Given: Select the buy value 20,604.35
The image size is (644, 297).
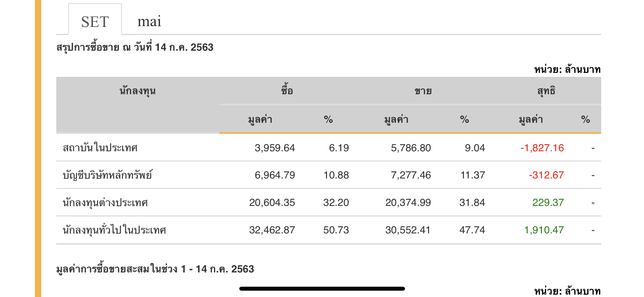Looking at the screenshot, I should (x=272, y=203).
